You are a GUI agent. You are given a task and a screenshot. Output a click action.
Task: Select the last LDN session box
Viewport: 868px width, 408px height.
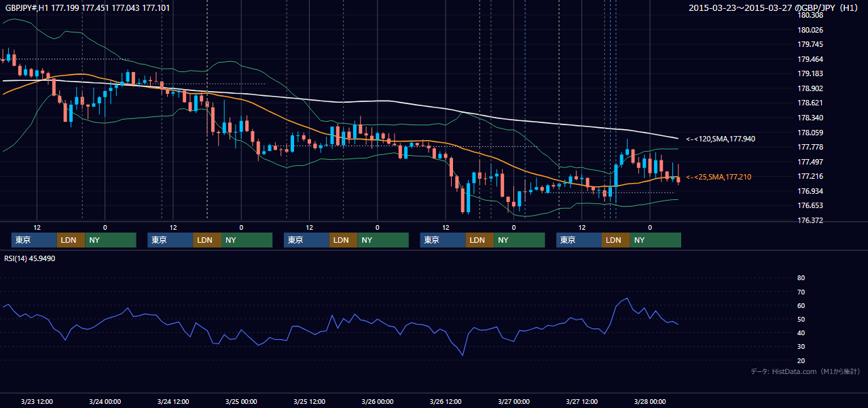615,240
